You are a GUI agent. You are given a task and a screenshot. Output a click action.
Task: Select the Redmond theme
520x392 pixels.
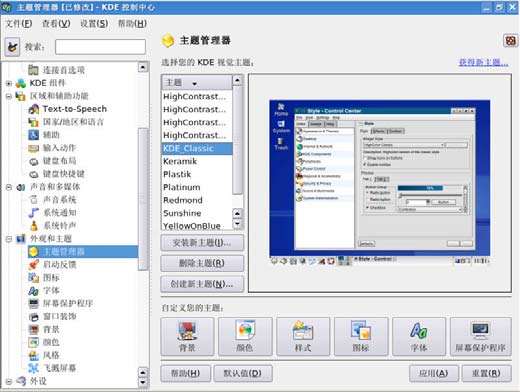click(197, 200)
